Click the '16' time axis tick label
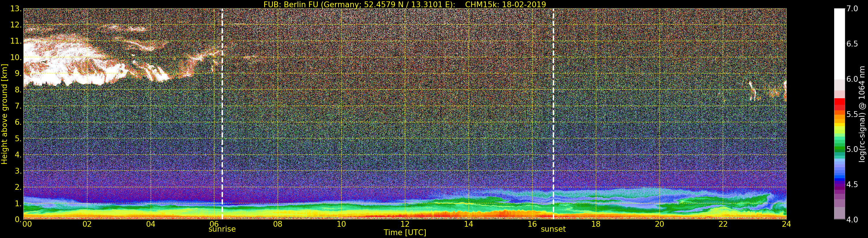 [x=532, y=224]
